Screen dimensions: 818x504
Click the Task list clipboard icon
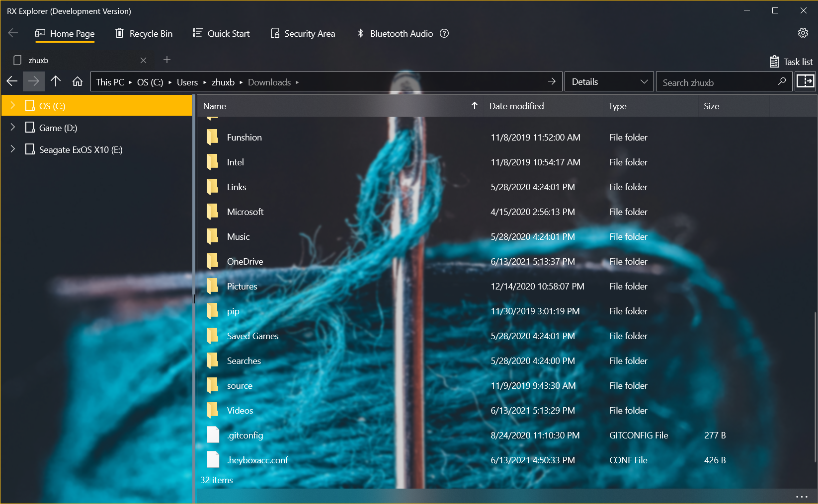[774, 62]
